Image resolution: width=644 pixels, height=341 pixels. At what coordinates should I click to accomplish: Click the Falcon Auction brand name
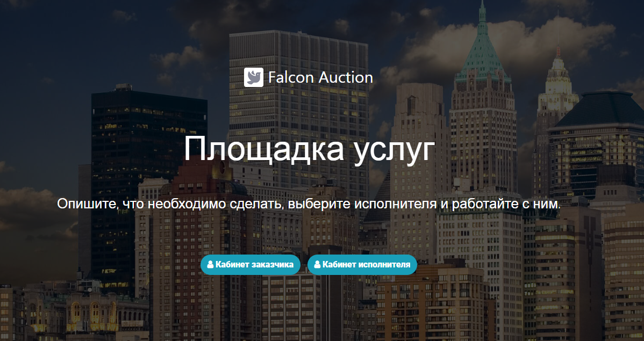(x=320, y=77)
